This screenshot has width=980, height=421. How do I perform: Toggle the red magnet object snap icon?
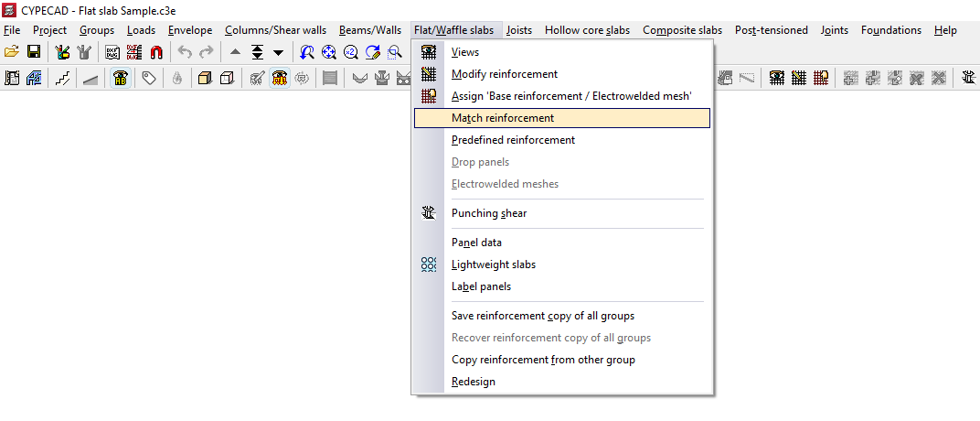(x=156, y=52)
